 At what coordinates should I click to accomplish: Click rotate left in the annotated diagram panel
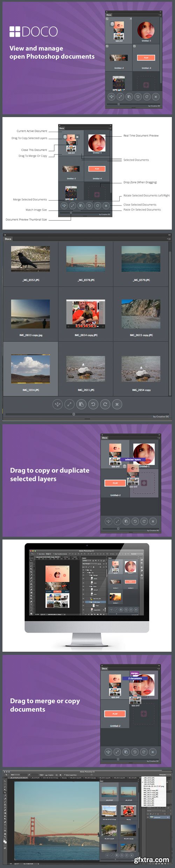89,206
